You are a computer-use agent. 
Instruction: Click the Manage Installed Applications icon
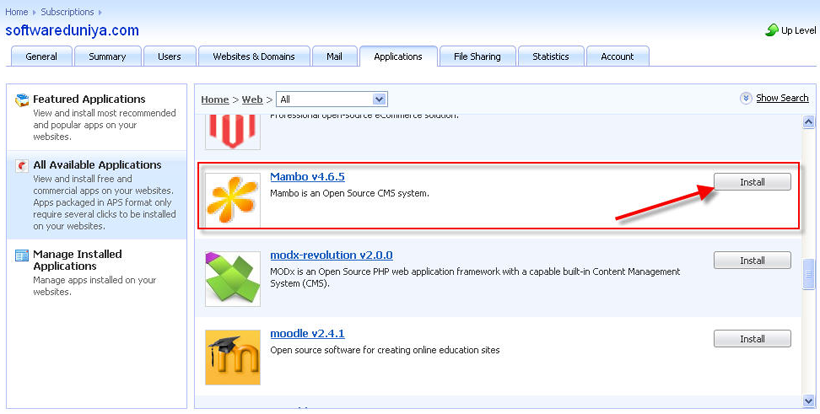pyautogui.click(x=22, y=255)
